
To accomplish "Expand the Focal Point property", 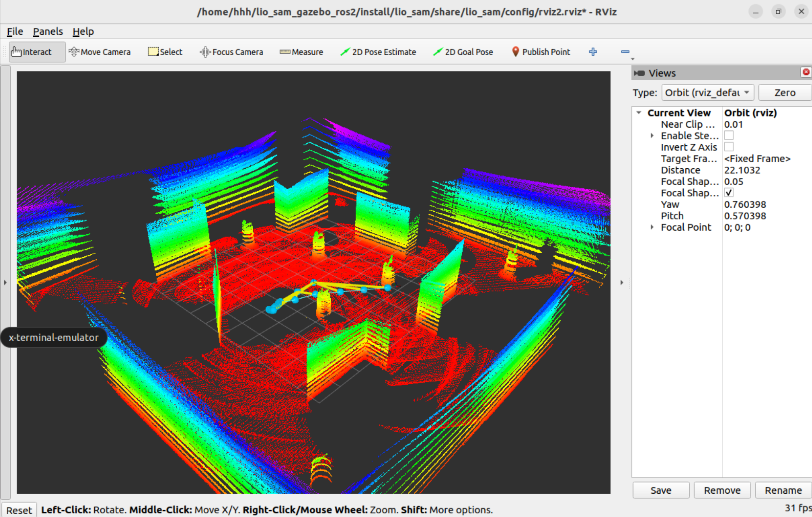I will click(x=652, y=227).
